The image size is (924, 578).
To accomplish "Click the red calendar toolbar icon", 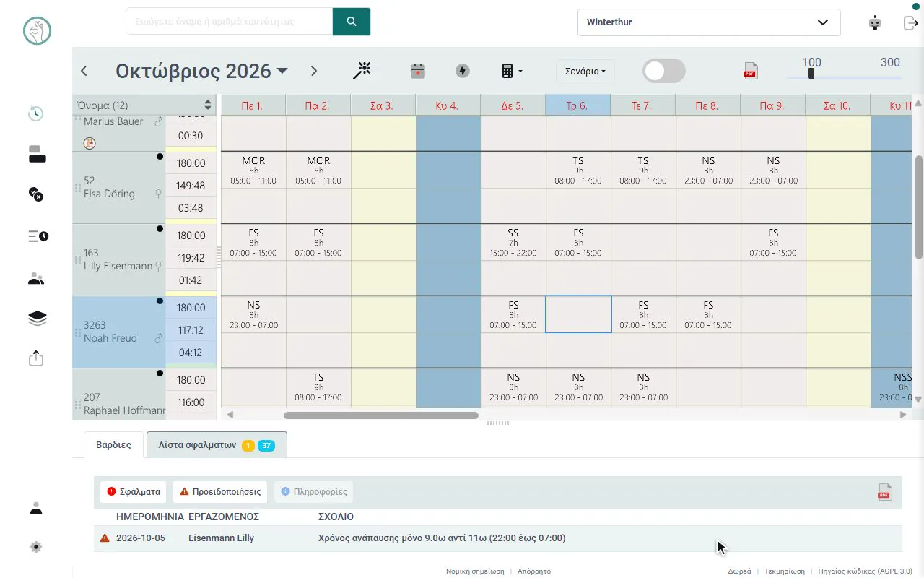I will 418,71.
